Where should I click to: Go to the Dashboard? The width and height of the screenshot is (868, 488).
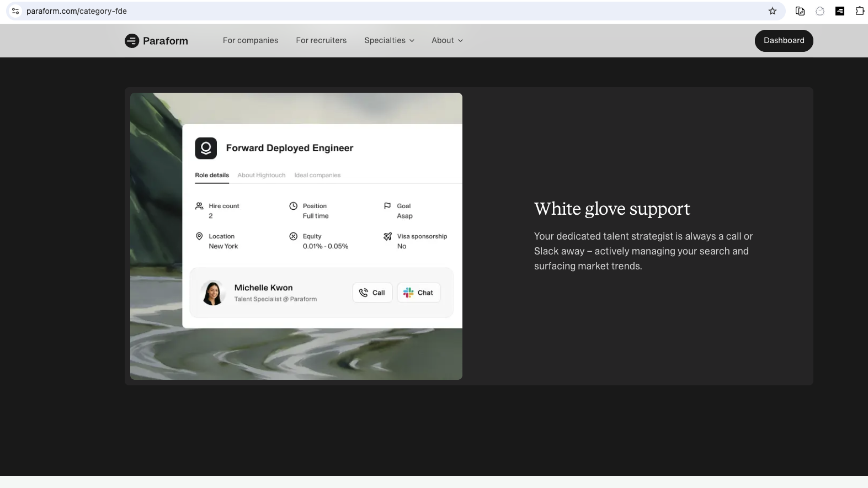click(784, 41)
